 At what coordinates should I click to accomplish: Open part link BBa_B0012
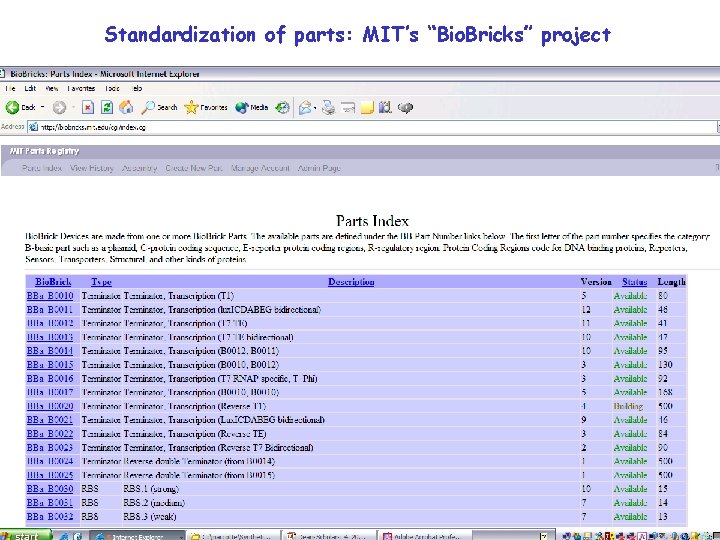[x=50, y=323]
